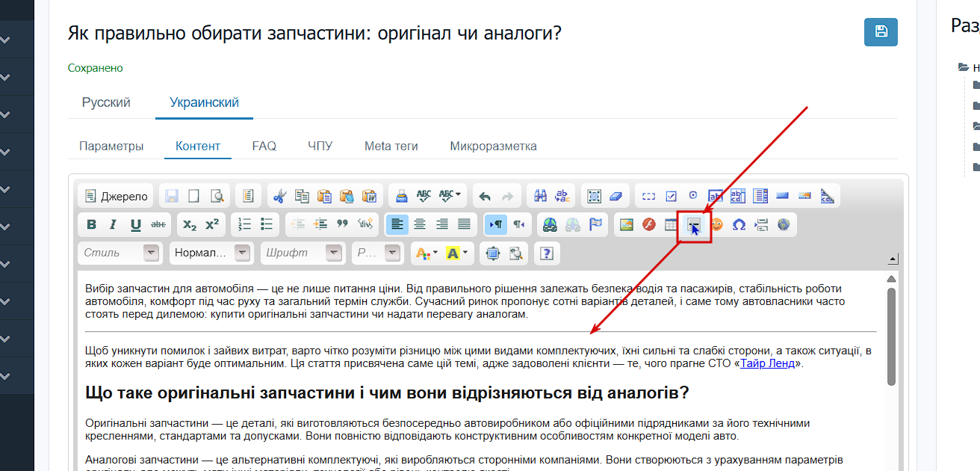
Task: Insert a radio button form field icon
Action: (693, 196)
